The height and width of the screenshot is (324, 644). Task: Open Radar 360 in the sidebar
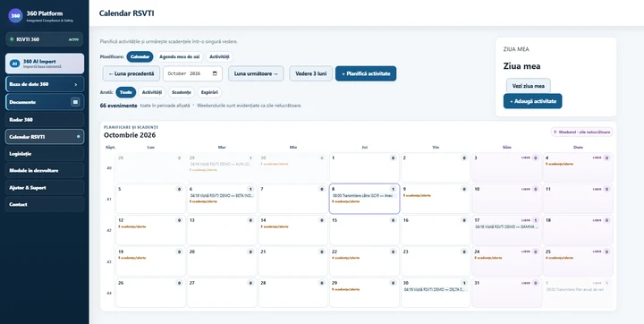click(45, 120)
